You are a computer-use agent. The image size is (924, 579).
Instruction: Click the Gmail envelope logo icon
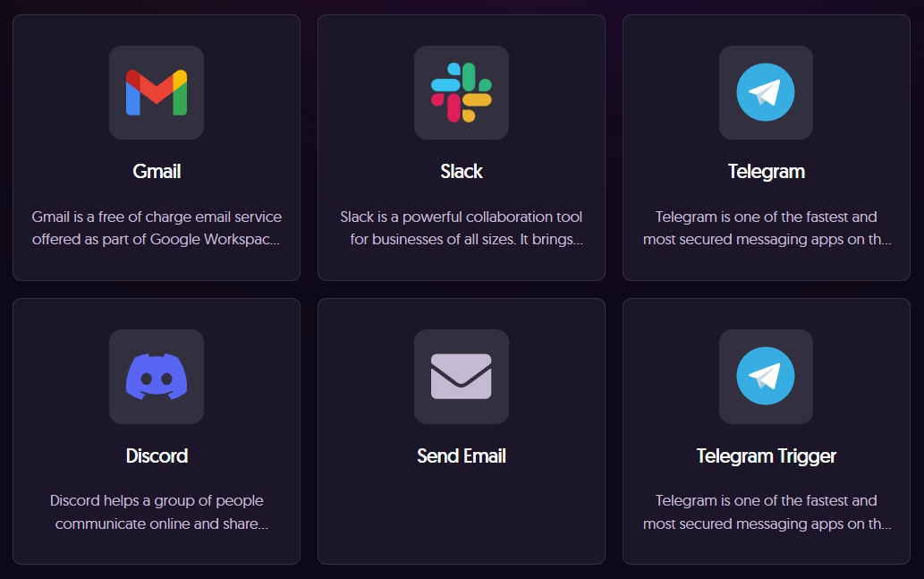coord(157,93)
